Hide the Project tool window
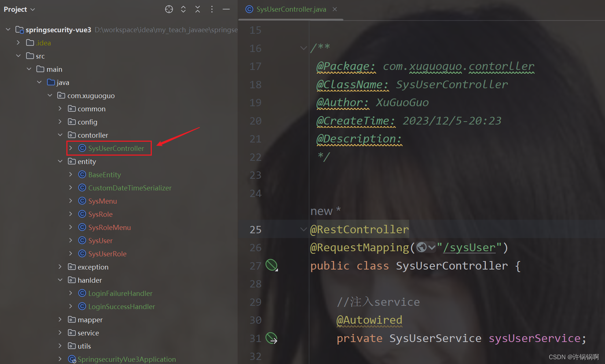Image resolution: width=605 pixels, height=364 pixels. point(226,9)
